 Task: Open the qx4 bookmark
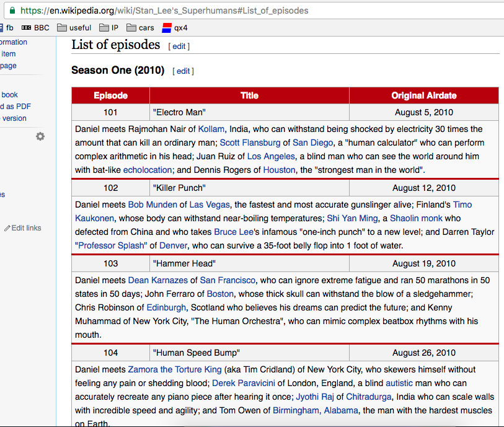pos(174,28)
